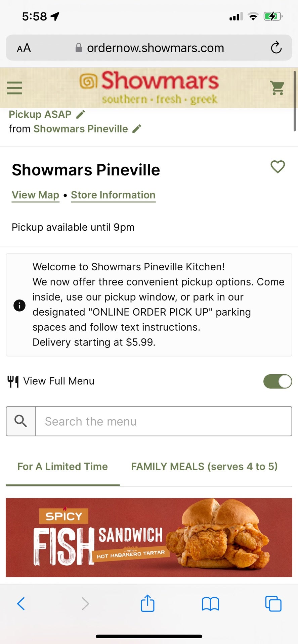Open the hamburger navigation menu

coord(14,88)
